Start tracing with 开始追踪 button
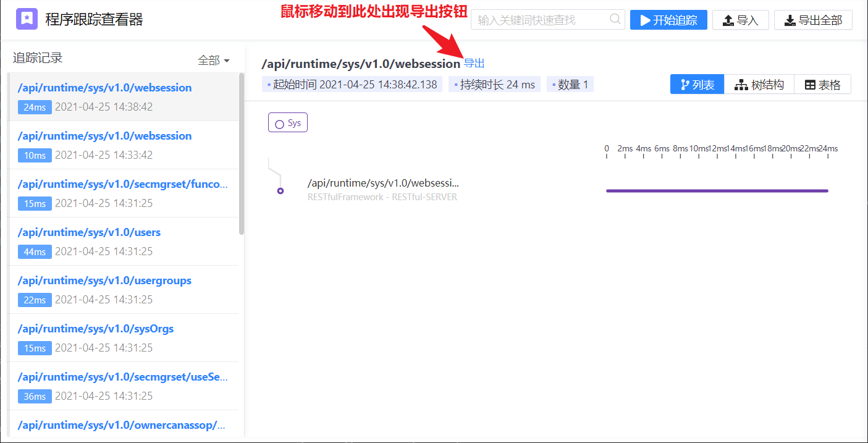The height and width of the screenshot is (443, 868). tap(668, 20)
